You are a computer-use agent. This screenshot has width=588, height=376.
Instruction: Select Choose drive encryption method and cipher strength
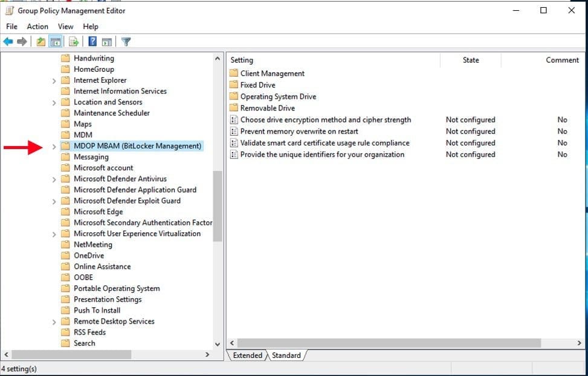325,120
